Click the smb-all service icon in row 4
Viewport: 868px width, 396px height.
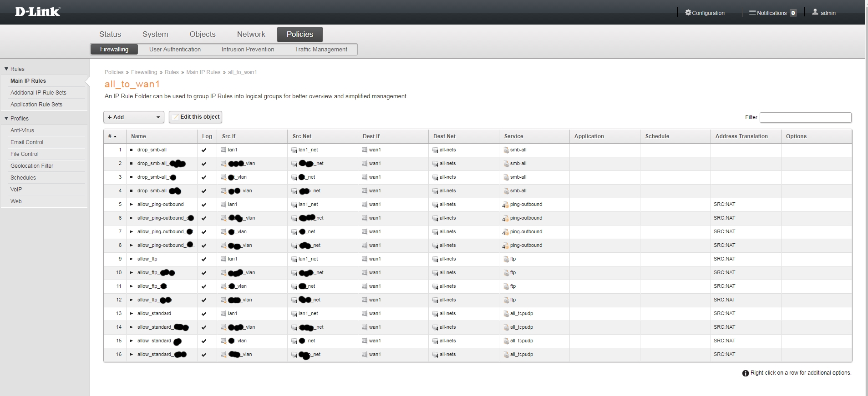click(x=506, y=191)
